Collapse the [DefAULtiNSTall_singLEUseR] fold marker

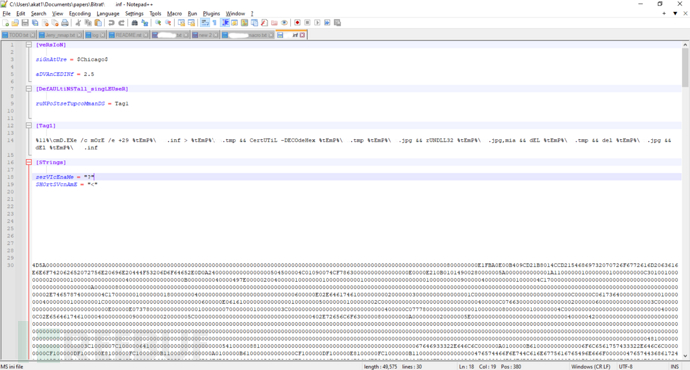click(29, 89)
